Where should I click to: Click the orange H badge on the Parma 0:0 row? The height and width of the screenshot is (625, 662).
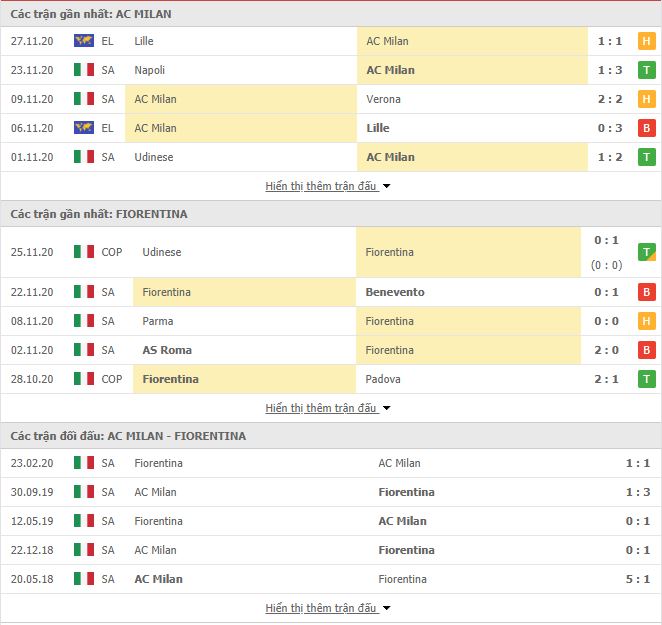[x=646, y=321]
